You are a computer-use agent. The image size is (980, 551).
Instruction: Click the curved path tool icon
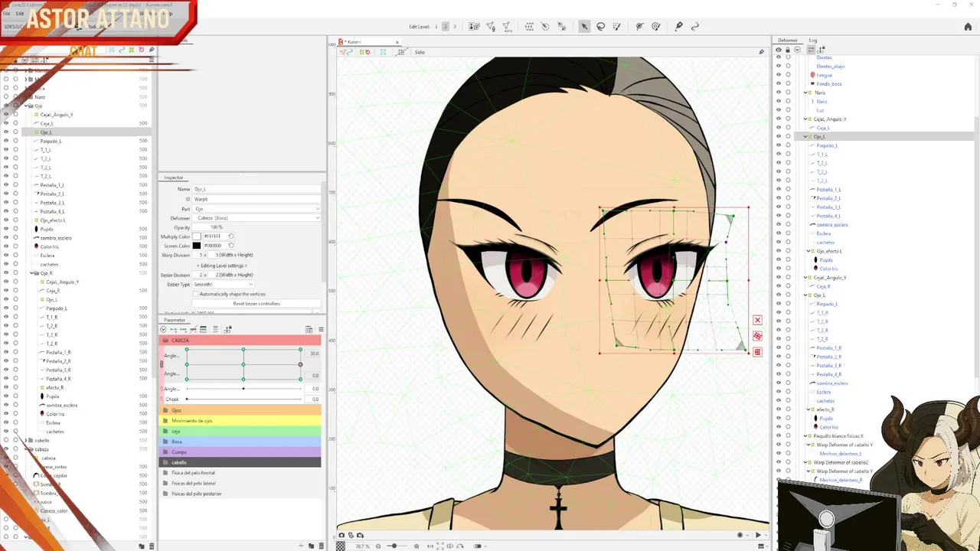click(x=695, y=27)
